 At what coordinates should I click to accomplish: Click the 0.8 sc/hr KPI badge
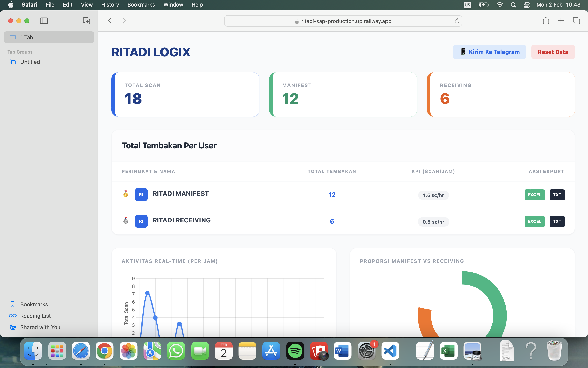433,222
